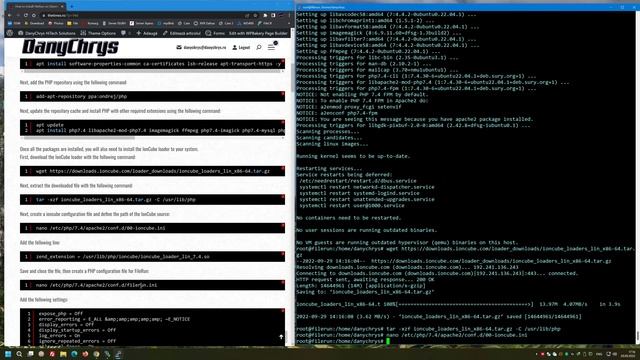640x360 pixels.
Task: Open the Task View taskbar icon
Action: 31,354
